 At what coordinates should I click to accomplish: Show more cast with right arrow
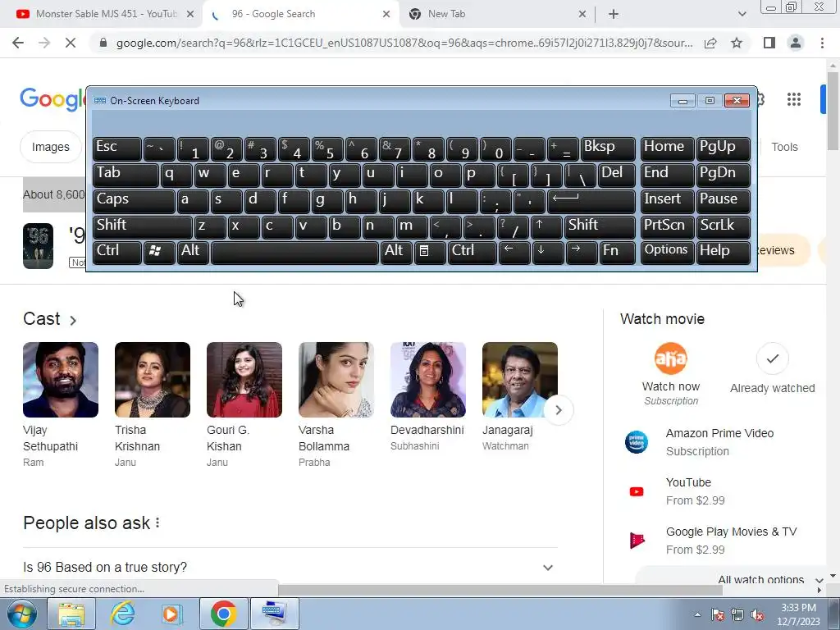(x=558, y=410)
